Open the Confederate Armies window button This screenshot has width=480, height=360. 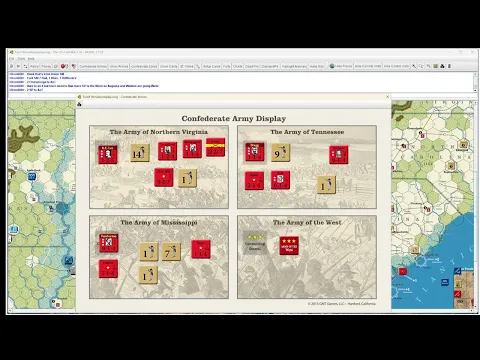(93, 66)
